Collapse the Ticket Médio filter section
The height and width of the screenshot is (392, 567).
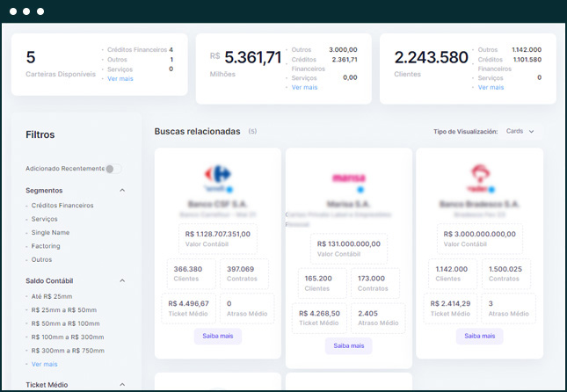coord(122,385)
